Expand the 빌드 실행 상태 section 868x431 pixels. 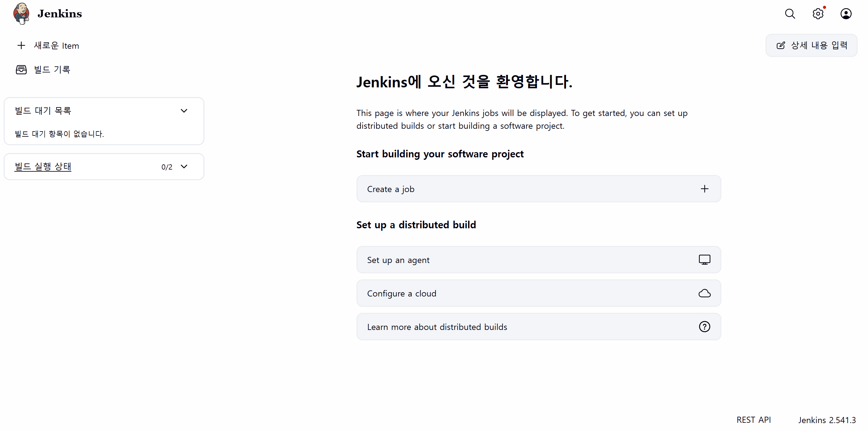tap(184, 166)
